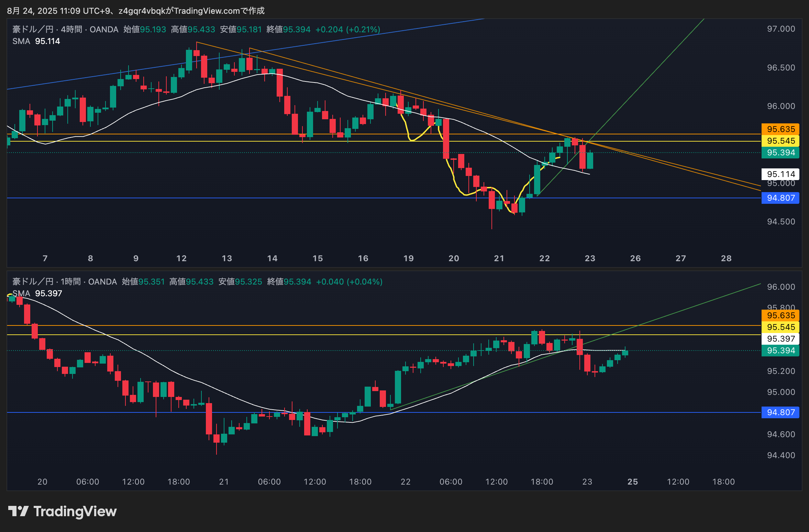Screen dimensions: 809x532
Task: Click the 96.500 price axis label
Action: 781,68
